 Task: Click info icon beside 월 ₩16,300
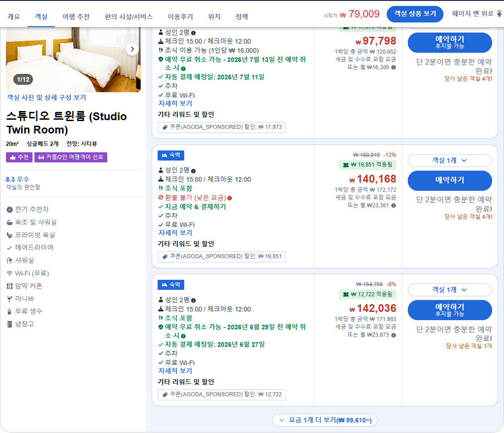(x=394, y=67)
